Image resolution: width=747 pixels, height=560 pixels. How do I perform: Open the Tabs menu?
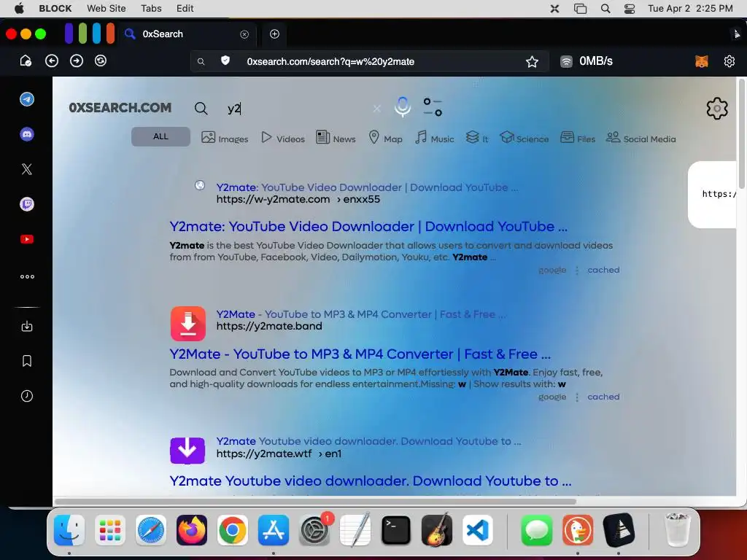[151, 8]
